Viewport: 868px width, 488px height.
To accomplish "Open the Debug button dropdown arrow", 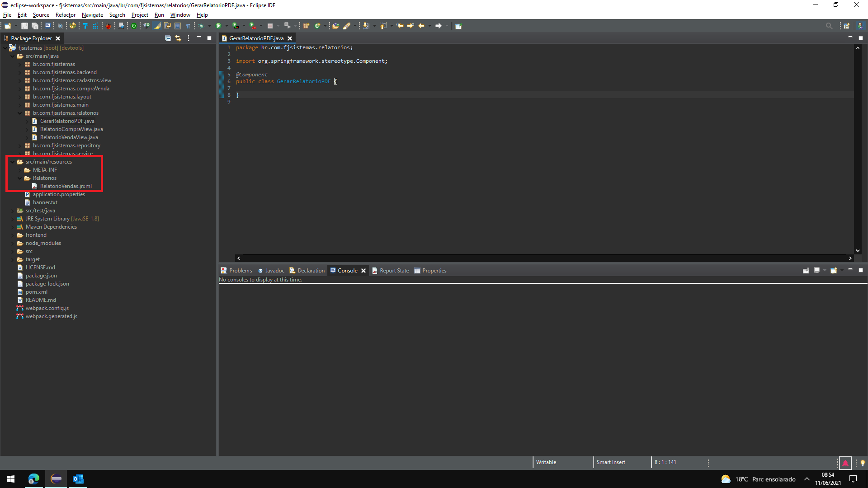I will [x=209, y=26].
